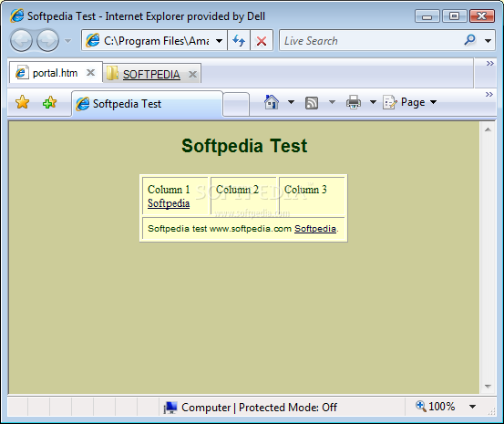Screen dimensions: 504x424
Task: Maximize the Internet Explorer window
Action: click(454, 16)
